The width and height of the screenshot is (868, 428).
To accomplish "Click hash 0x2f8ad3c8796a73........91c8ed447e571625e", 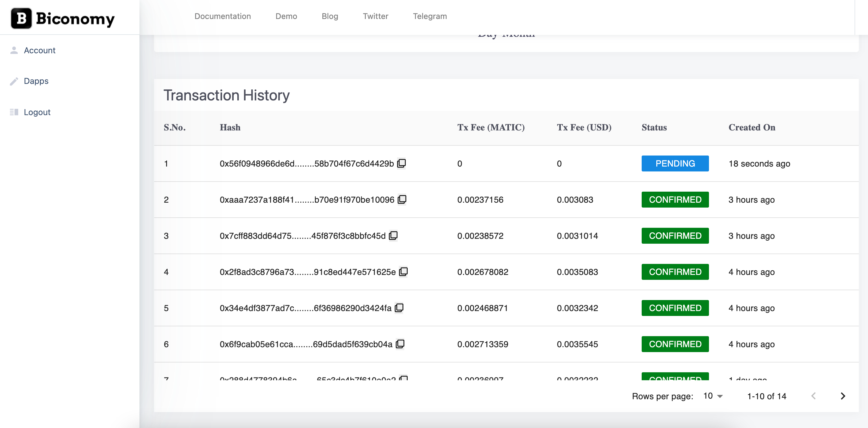I will pyautogui.click(x=308, y=272).
